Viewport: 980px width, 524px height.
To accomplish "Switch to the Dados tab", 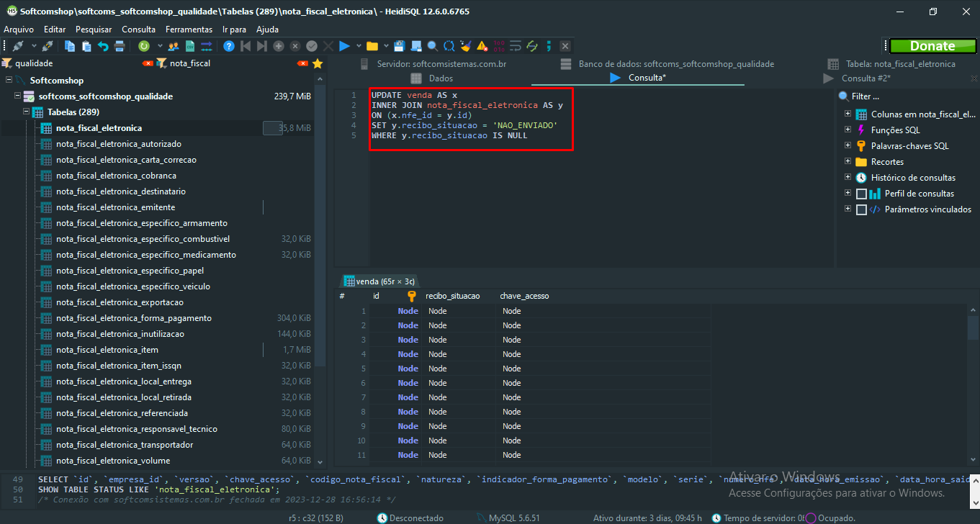I will pyautogui.click(x=441, y=78).
